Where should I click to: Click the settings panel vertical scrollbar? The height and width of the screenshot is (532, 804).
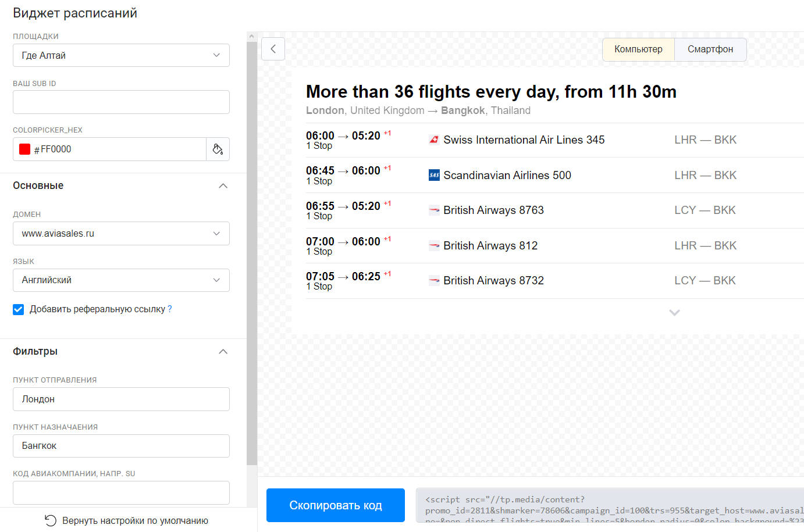[252, 253]
